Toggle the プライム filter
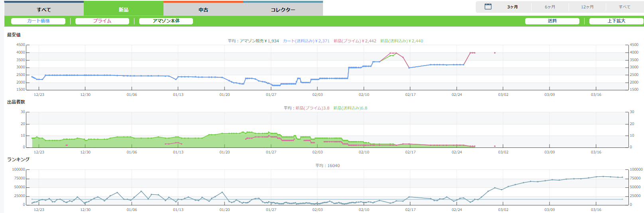Screen dimensions: 644x213 102,21
